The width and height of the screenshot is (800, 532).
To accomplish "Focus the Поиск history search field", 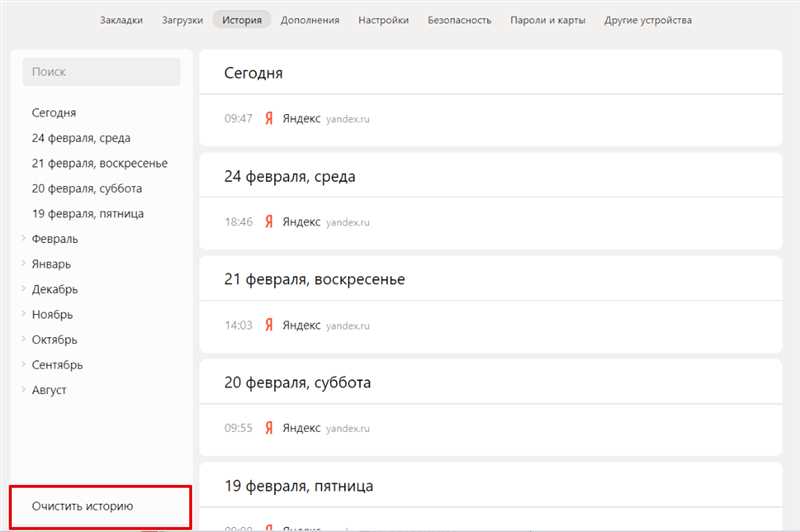I will 101,72.
